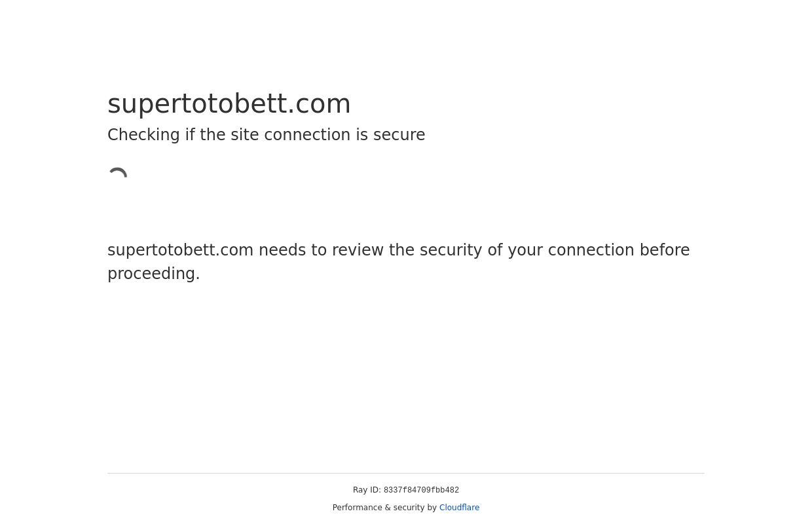Click 'supertotobett.com' inside the body paragraph
The image size is (812, 524).
(180, 250)
